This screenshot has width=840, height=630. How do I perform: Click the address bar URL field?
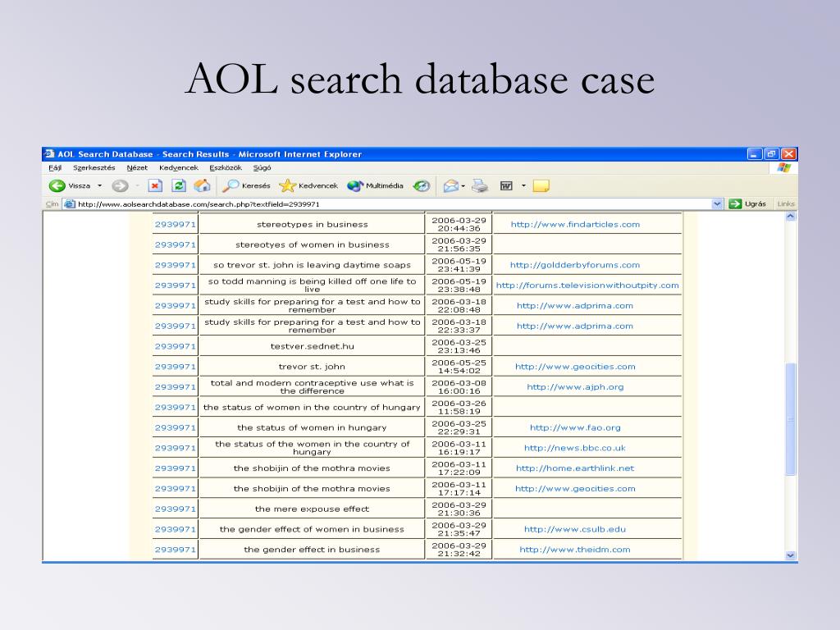coord(394,204)
